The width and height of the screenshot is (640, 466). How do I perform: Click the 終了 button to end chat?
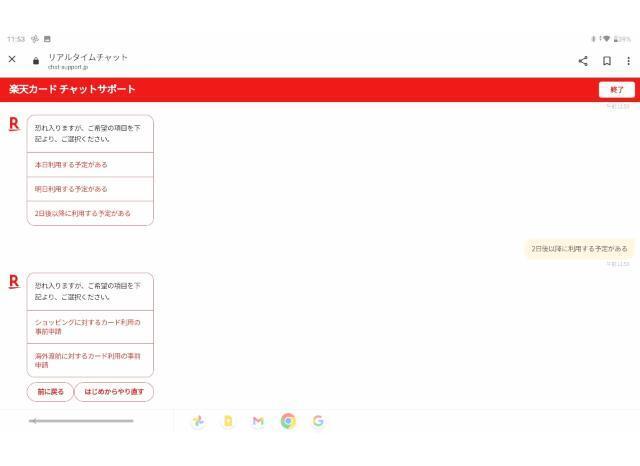tap(617, 90)
